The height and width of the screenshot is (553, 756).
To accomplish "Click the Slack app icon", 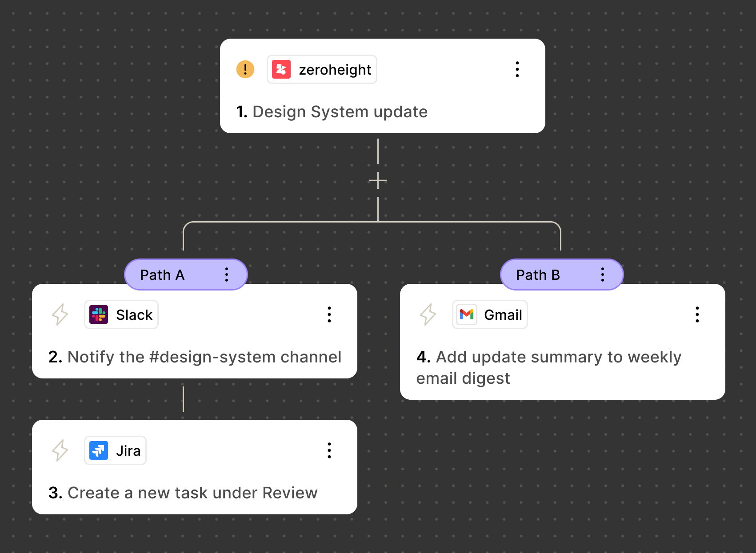I will pyautogui.click(x=99, y=314).
